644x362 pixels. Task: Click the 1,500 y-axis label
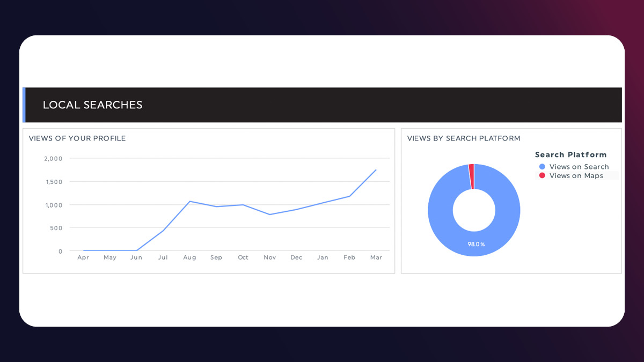coord(54,182)
